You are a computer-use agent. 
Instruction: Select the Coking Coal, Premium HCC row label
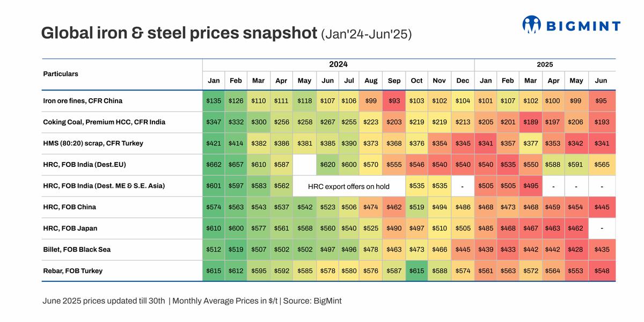104,122
